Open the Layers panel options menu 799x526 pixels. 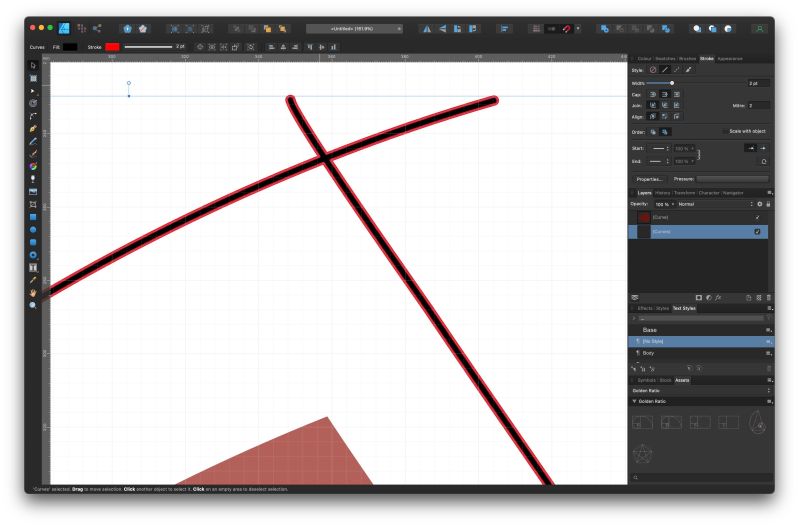click(769, 193)
